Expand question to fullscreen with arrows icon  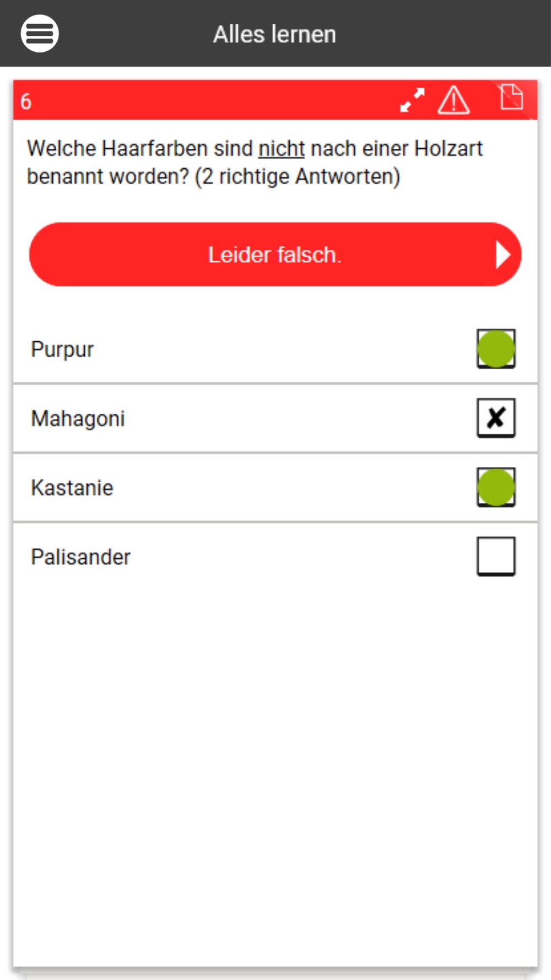(x=412, y=100)
